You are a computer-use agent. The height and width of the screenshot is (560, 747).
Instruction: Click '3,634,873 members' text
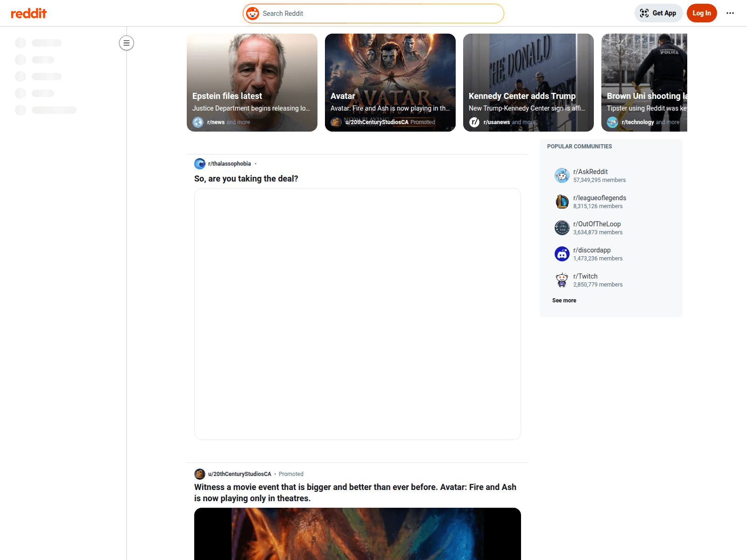pos(598,232)
